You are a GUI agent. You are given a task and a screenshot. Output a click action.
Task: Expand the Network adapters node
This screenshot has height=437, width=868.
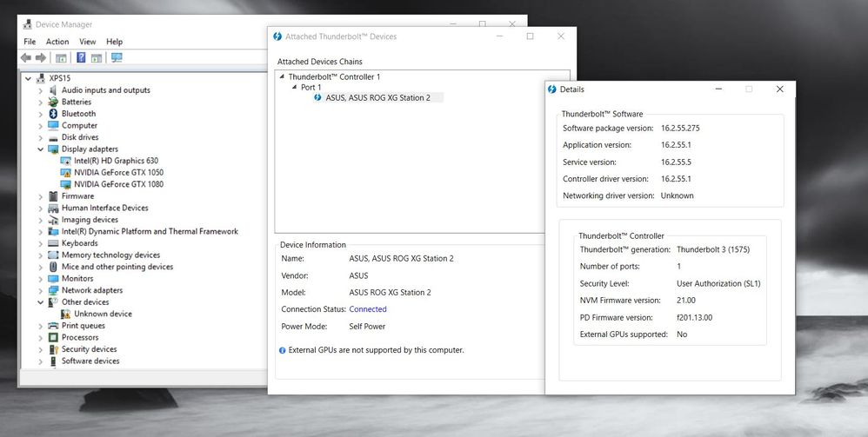[40, 290]
